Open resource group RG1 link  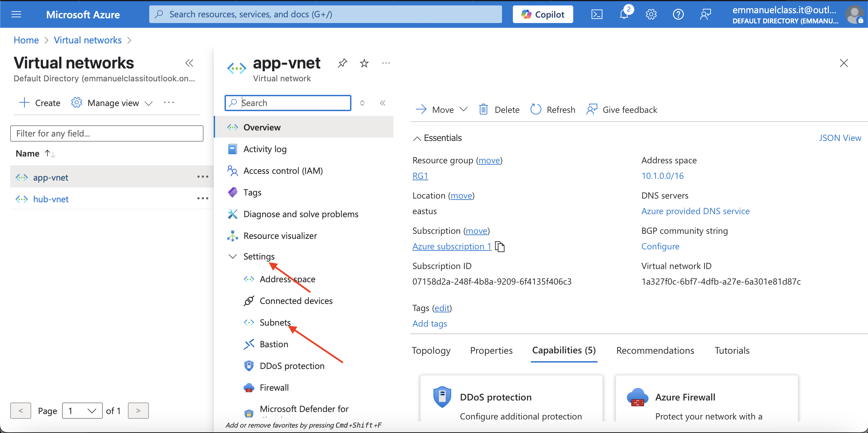click(420, 176)
